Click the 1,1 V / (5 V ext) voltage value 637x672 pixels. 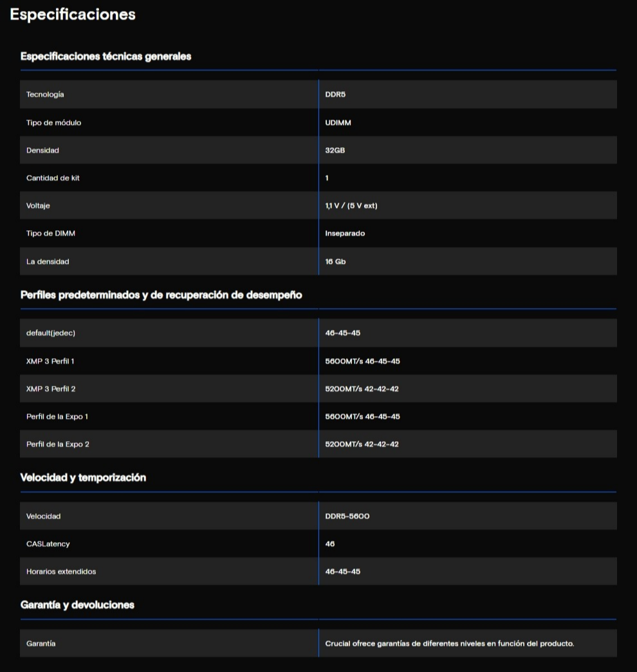coord(356,206)
